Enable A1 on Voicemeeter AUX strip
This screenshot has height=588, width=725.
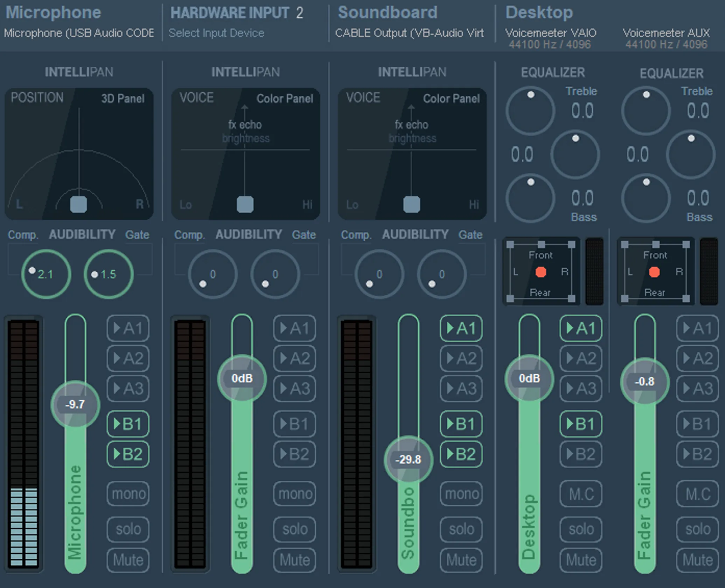[698, 328]
